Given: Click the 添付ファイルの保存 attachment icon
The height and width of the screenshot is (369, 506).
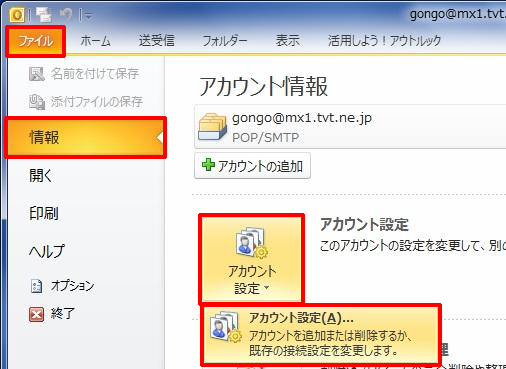Looking at the screenshot, I should coord(37,102).
